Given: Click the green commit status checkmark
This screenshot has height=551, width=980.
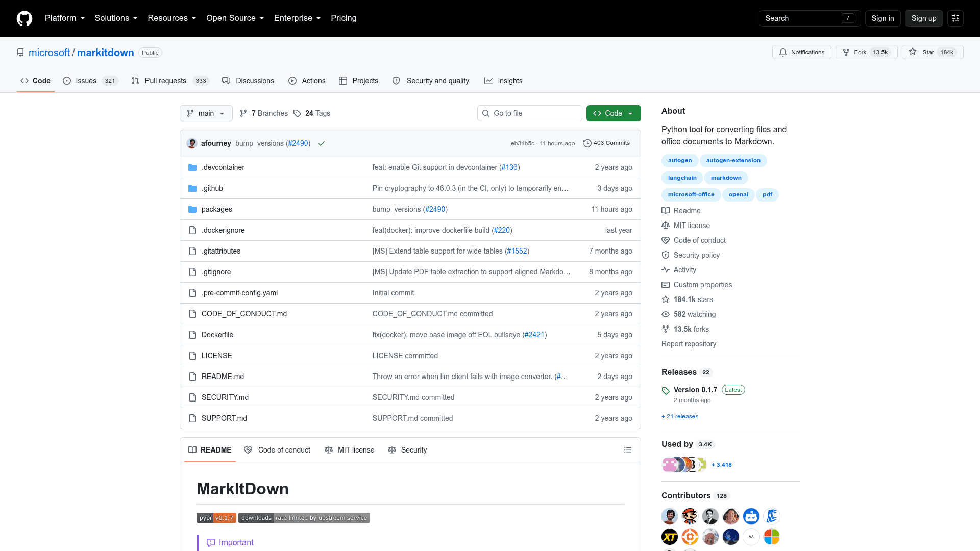Looking at the screenshot, I should click(x=322, y=143).
